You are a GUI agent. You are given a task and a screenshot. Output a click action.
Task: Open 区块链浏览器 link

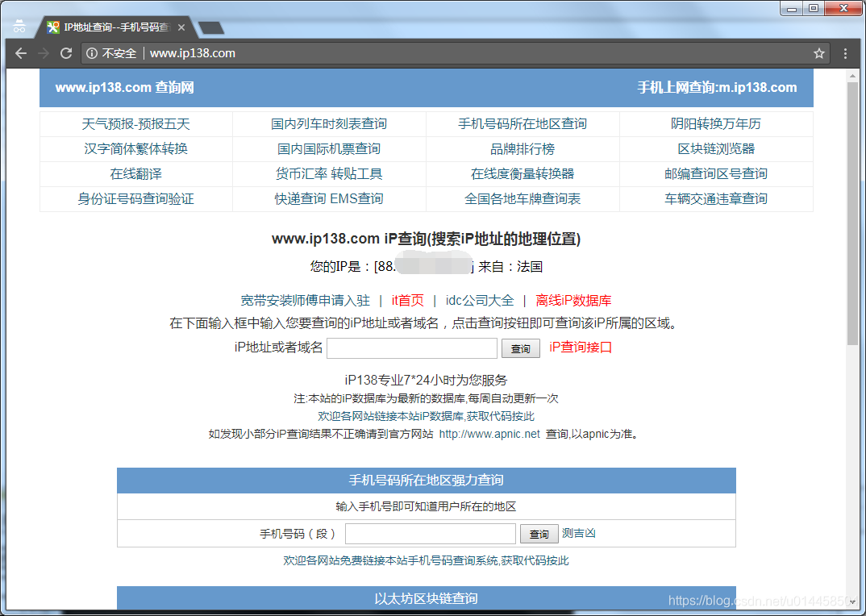pyautogui.click(x=716, y=148)
